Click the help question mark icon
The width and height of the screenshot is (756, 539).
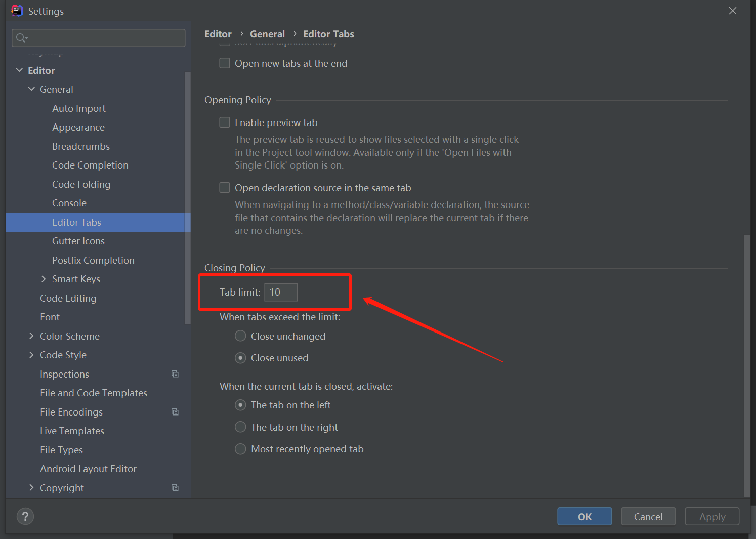coord(25,516)
